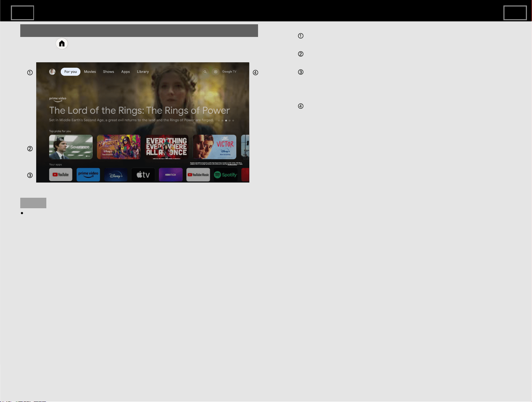Click the highlighted carousel page dot
This screenshot has width=532, height=402.
[x=226, y=120]
